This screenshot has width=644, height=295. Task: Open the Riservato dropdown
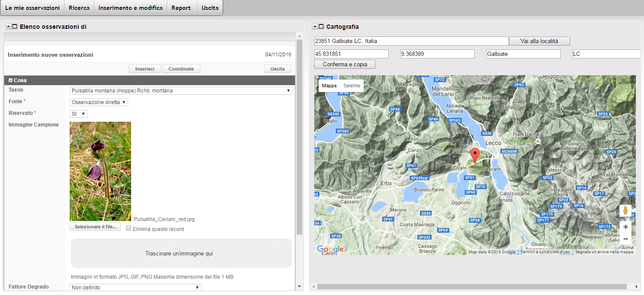pyautogui.click(x=79, y=114)
